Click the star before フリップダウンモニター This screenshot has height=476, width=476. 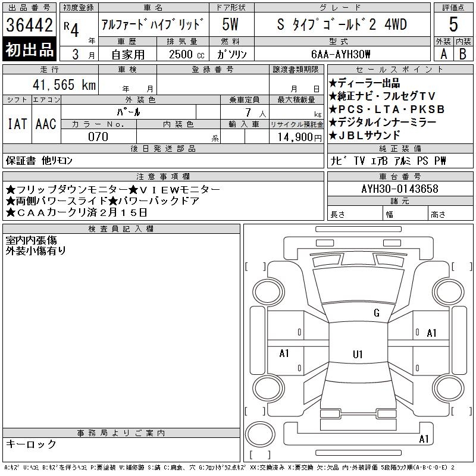coord(10,189)
